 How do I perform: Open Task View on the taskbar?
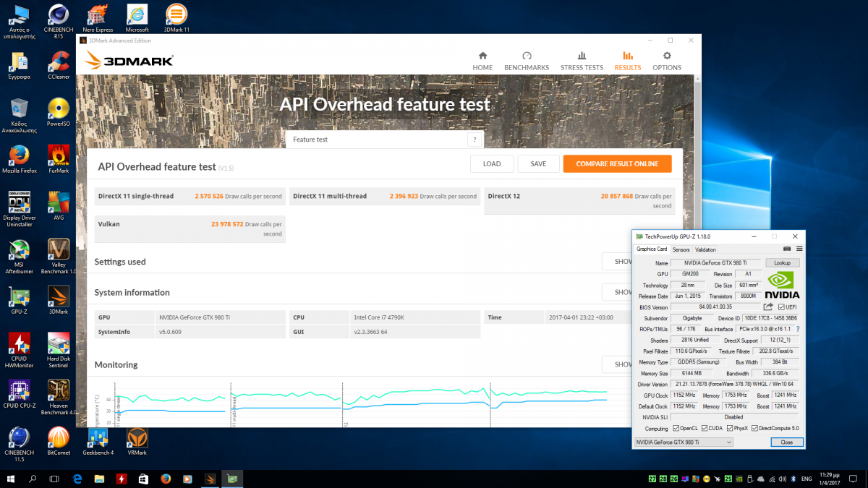(x=54, y=479)
